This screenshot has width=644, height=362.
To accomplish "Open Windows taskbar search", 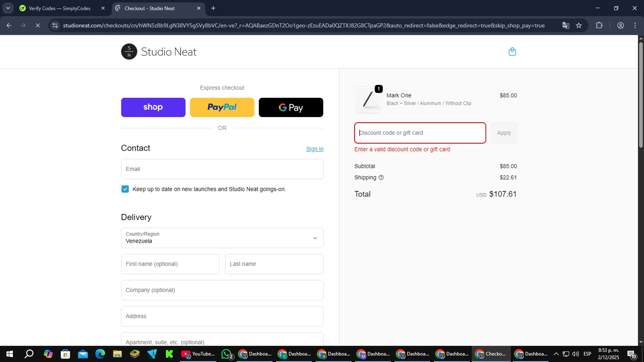I will [29, 354].
